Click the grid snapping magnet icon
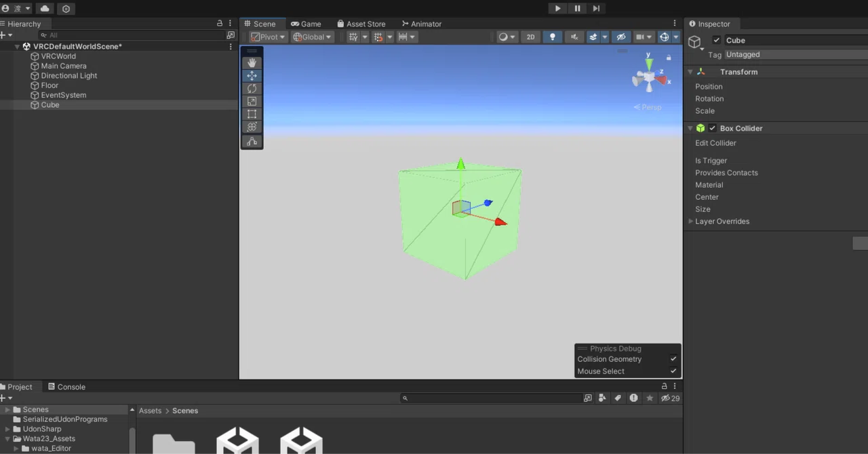This screenshot has width=868, height=454. point(378,37)
